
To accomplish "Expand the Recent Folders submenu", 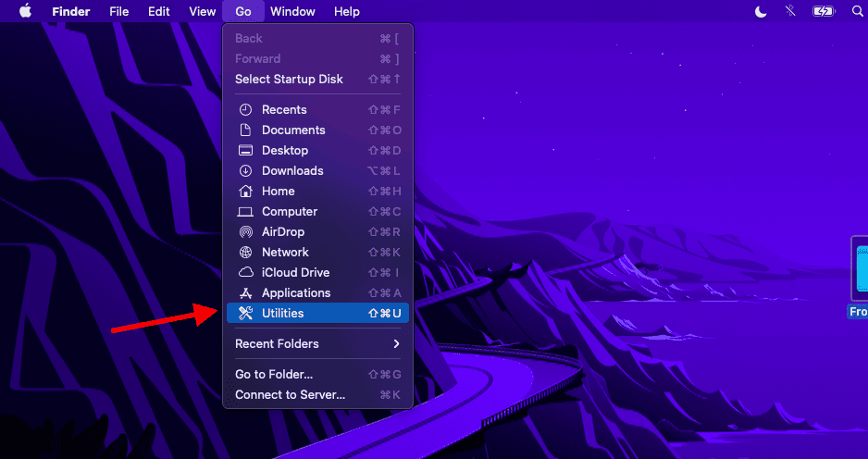I will click(x=316, y=344).
